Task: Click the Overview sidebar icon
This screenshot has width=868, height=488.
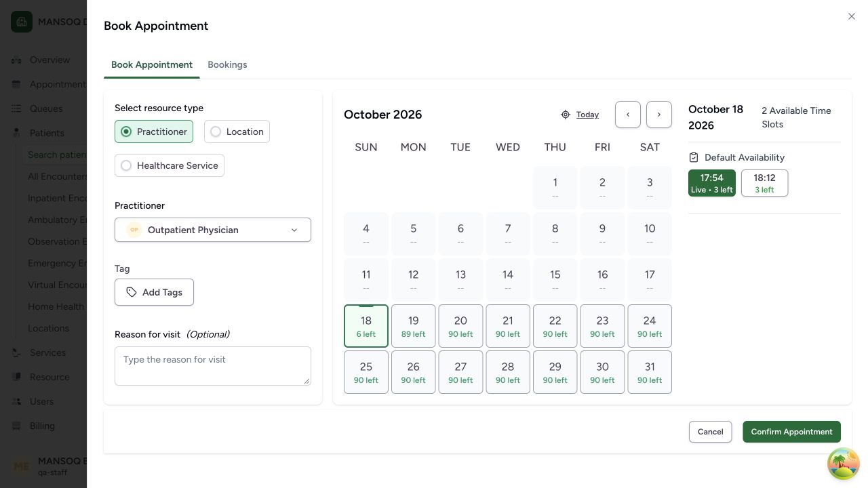Action: click(x=16, y=60)
